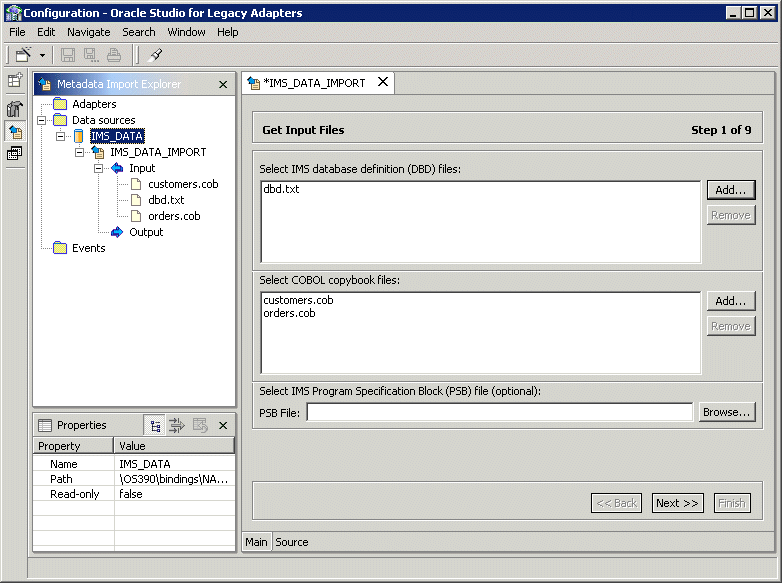The height and width of the screenshot is (583, 782).
Task: Switch to the Main tab
Action: pyautogui.click(x=256, y=542)
